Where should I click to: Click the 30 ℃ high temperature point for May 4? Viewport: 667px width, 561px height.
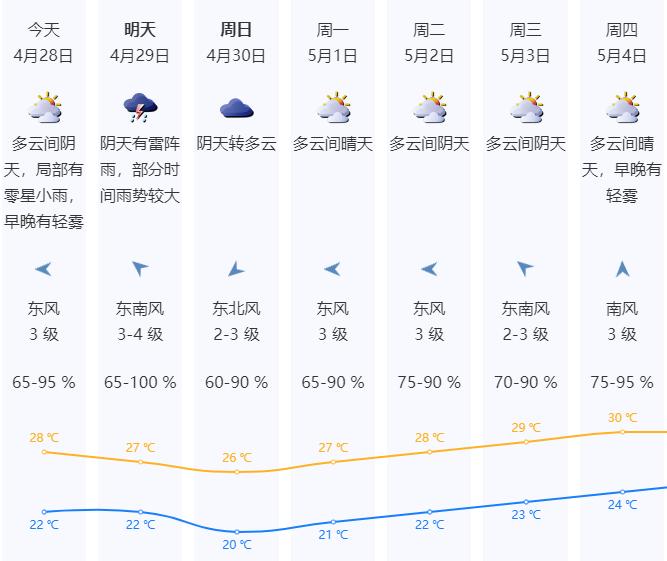click(622, 432)
